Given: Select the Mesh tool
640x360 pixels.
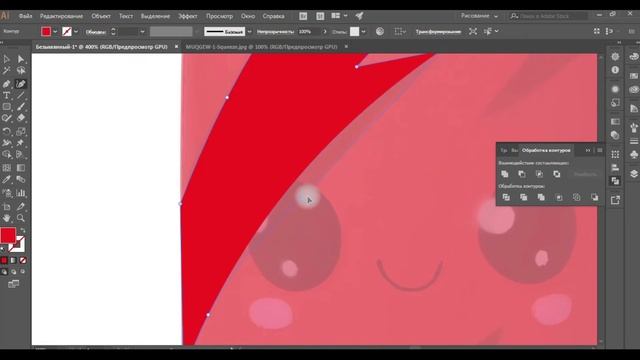Looking at the screenshot, I should (x=7, y=168).
